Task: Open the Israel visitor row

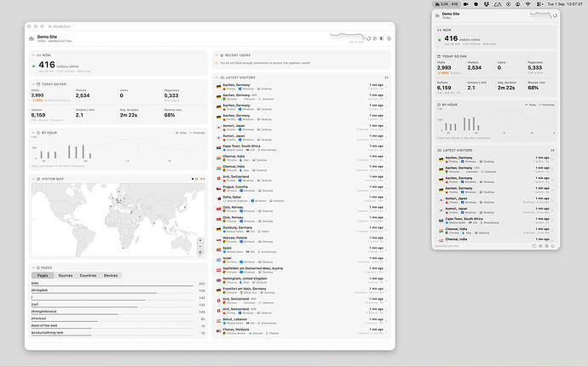Action: click(301, 260)
